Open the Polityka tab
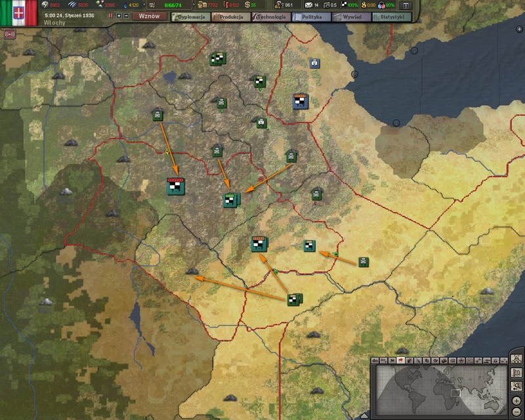Viewport: 525px width, 420px height. pyautogui.click(x=311, y=17)
